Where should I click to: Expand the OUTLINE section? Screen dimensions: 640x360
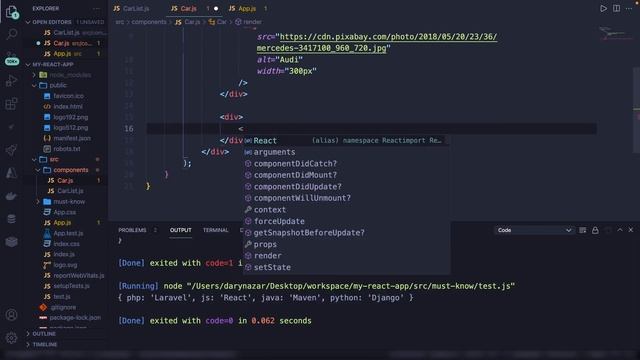pos(65,334)
